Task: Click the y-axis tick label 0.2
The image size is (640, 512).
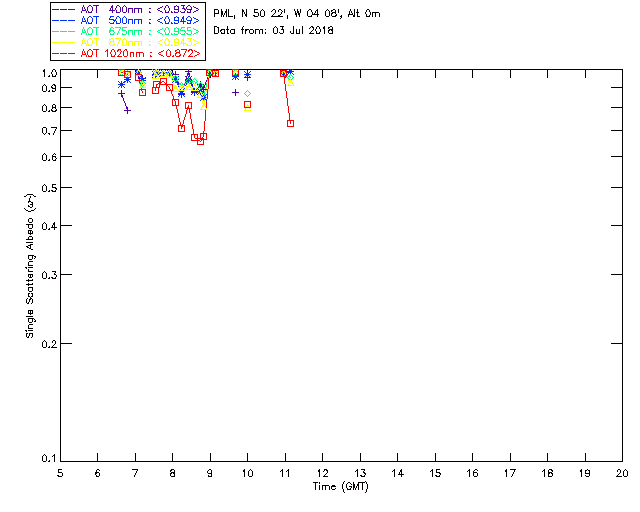Action: [49, 344]
